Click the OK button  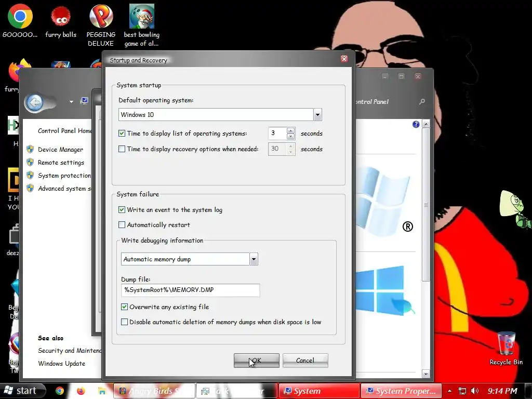[257, 361]
